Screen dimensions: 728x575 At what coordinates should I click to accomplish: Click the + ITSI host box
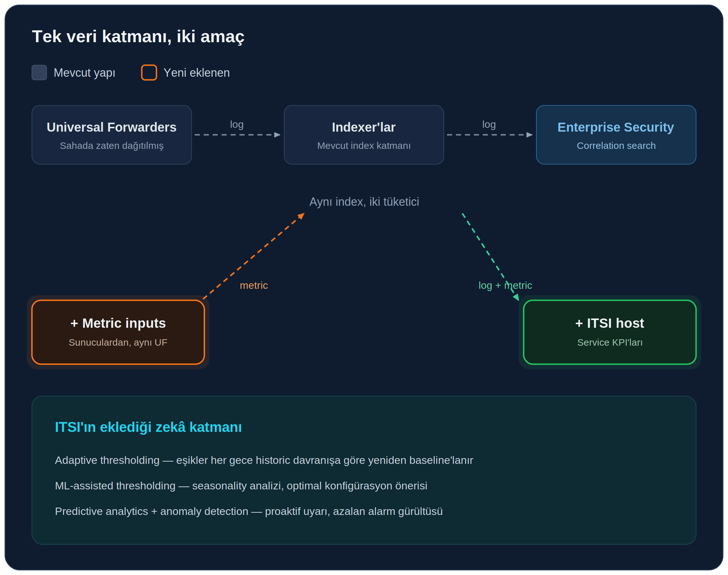610,332
